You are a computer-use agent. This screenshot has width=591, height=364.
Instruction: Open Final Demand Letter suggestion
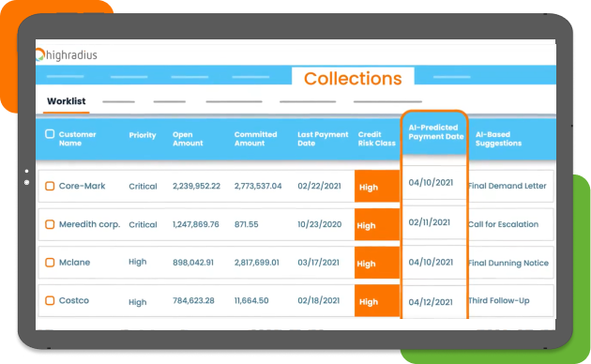pos(508,186)
